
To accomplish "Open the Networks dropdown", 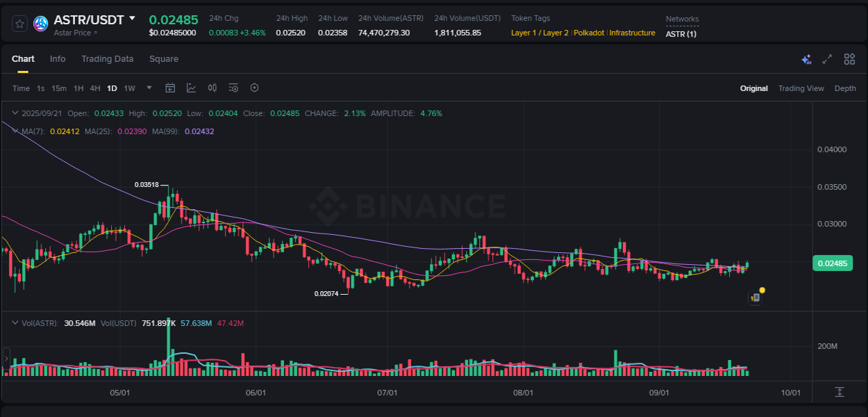I will (682, 19).
